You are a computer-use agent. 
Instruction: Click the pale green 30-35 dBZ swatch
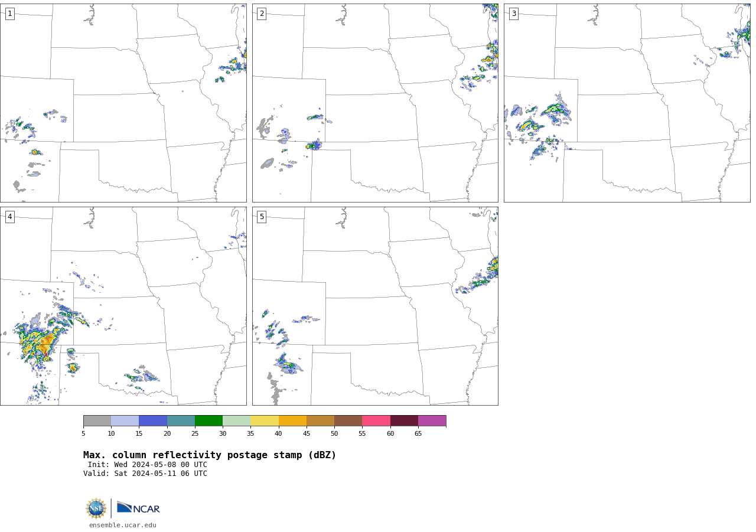[x=237, y=421]
